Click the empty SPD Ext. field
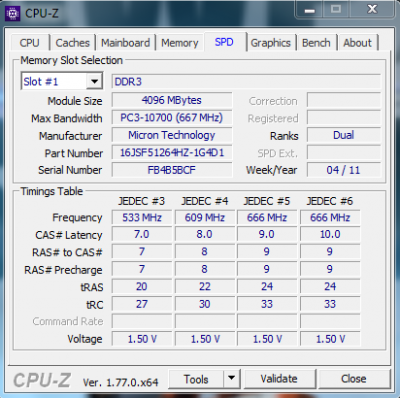 (344, 153)
